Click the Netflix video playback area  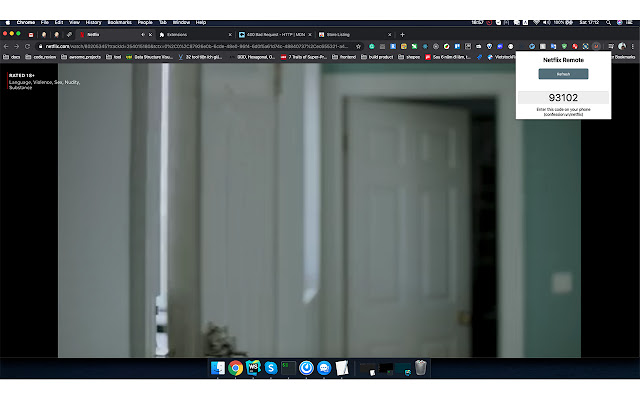point(319,210)
